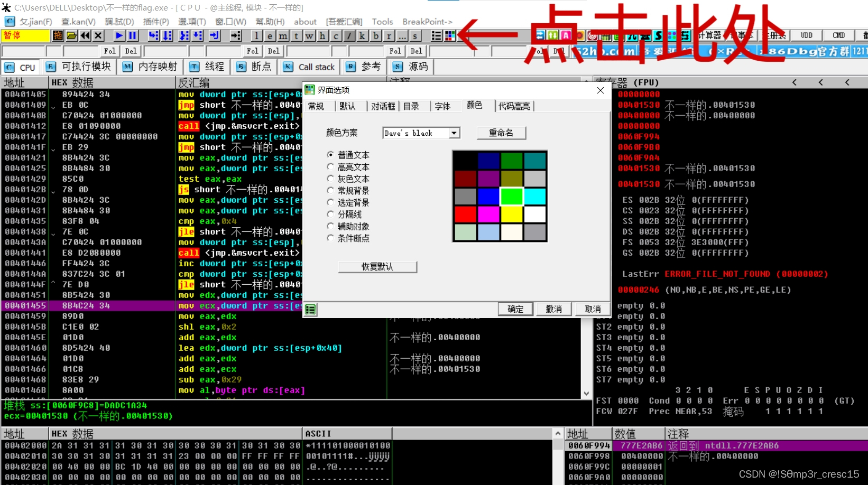The height and width of the screenshot is (485, 868).
Task: Pick the bright green color swatch
Action: 512,197
